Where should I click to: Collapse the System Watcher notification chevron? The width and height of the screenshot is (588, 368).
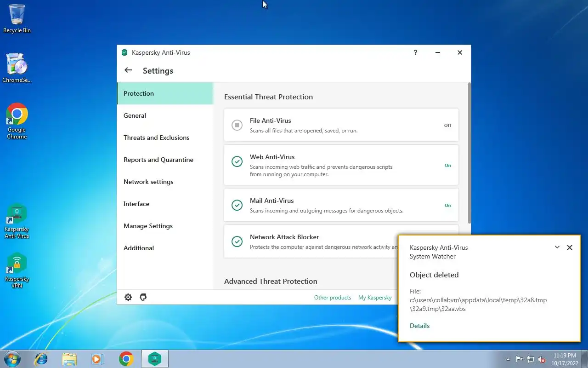coord(557,247)
